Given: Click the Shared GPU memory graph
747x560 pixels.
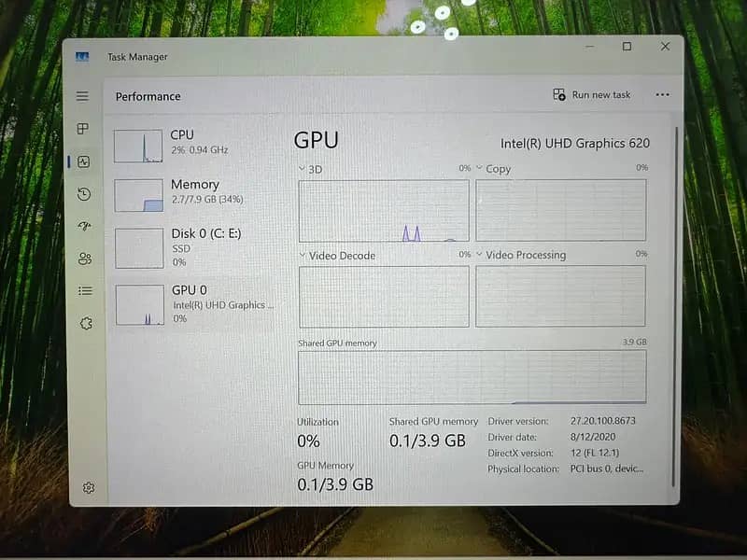Looking at the screenshot, I should tap(472, 377).
